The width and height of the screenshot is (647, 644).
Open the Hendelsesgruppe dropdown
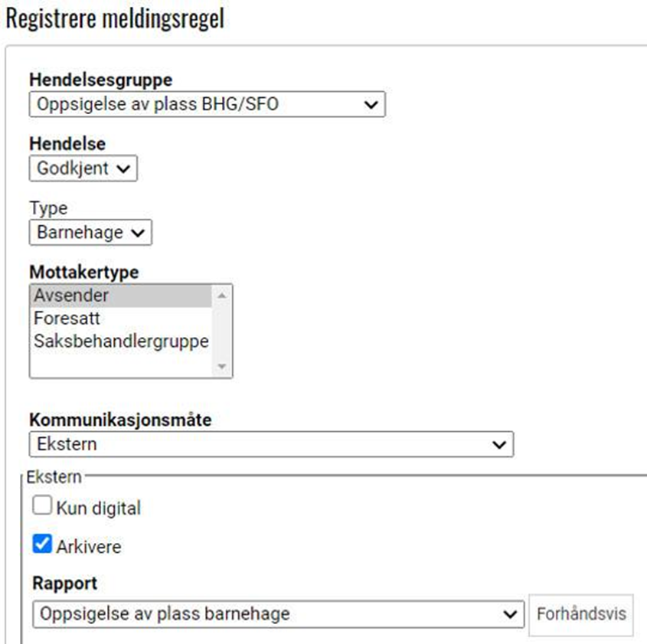click(x=207, y=104)
